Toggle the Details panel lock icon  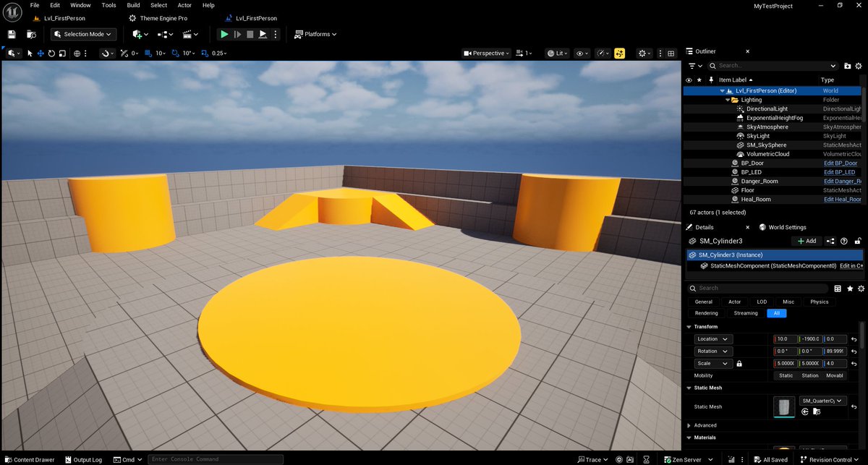tap(856, 241)
